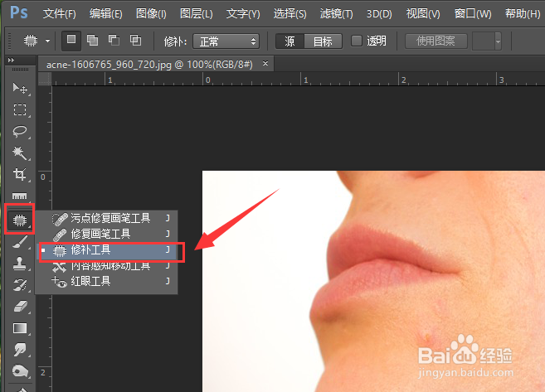545x392 pixels.
Task: Choose 修补工具 from the flyout
Action: pyautogui.click(x=106, y=250)
